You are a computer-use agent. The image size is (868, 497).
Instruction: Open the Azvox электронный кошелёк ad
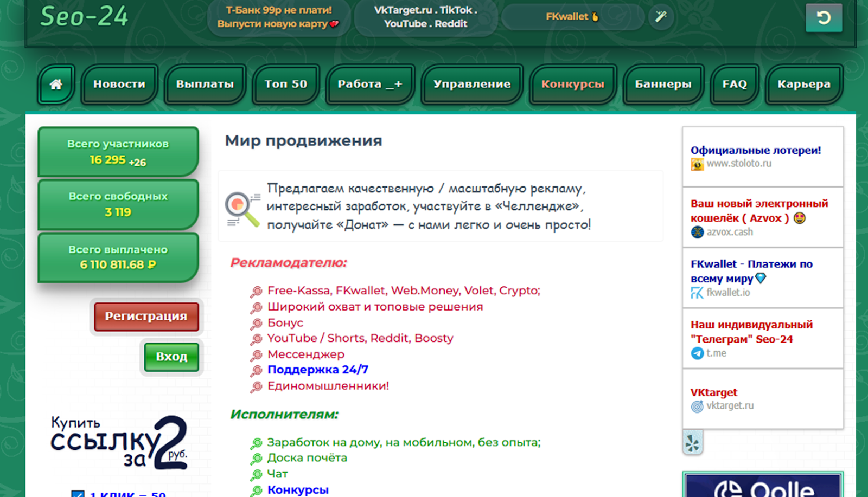759,211
